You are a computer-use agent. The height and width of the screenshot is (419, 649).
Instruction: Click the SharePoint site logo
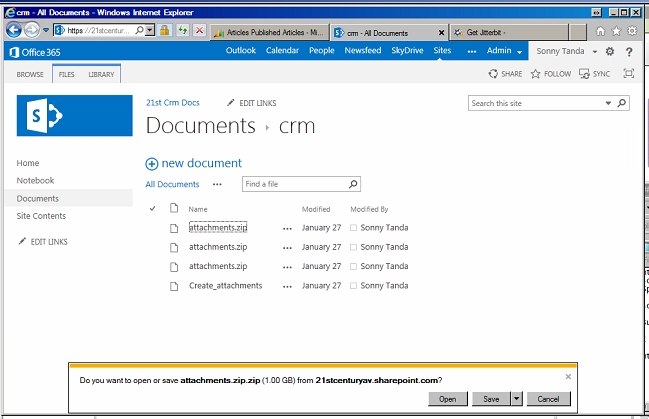click(x=75, y=116)
